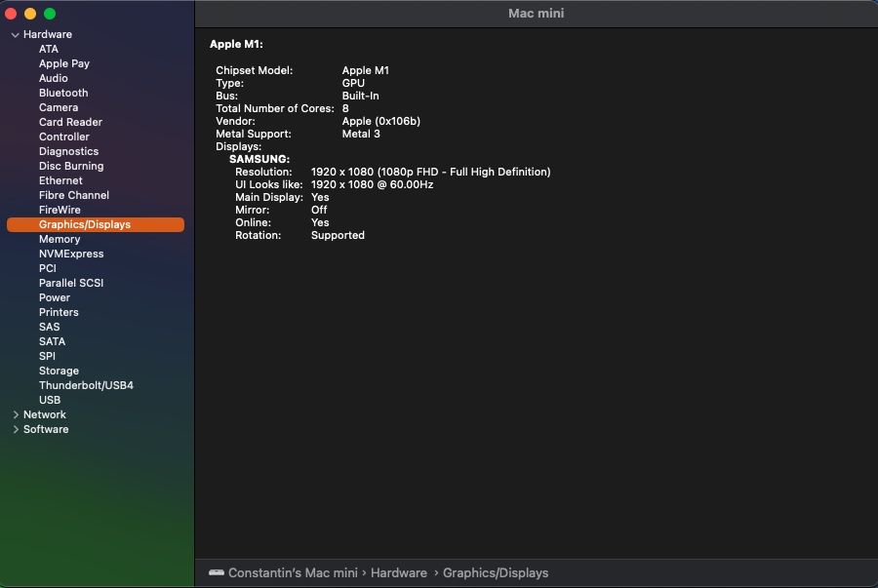Zoom the window with the green button
Image resolution: width=878 pixels, height=588 pixels.
click(50, 14)
